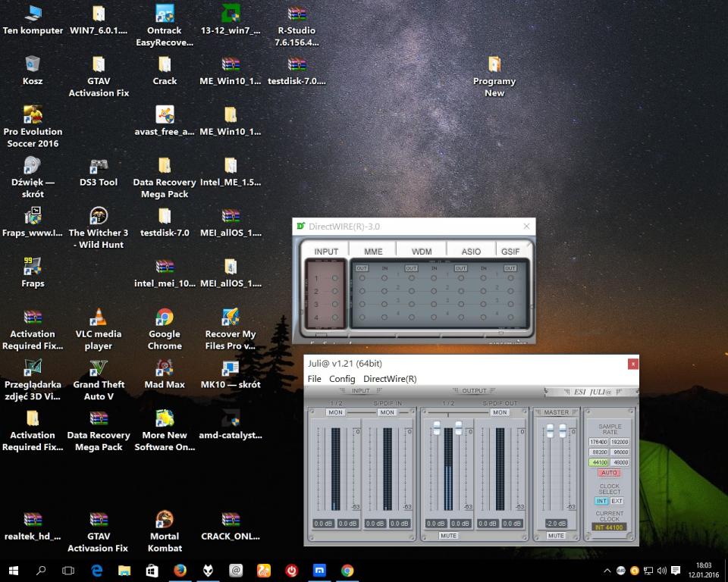Launch Grand Theft Auto V shortcut
The width and height of the screenshot is (728, 582).
[x=99, y=380]
